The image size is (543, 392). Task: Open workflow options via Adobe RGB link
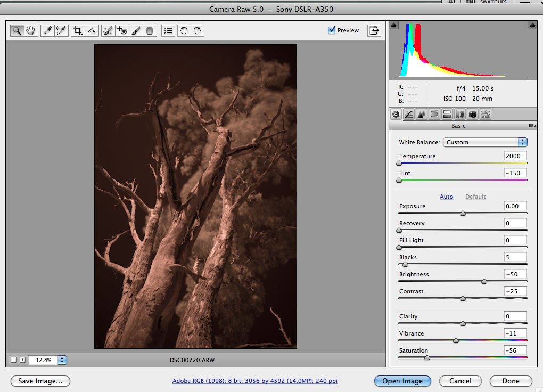point(255,381)
